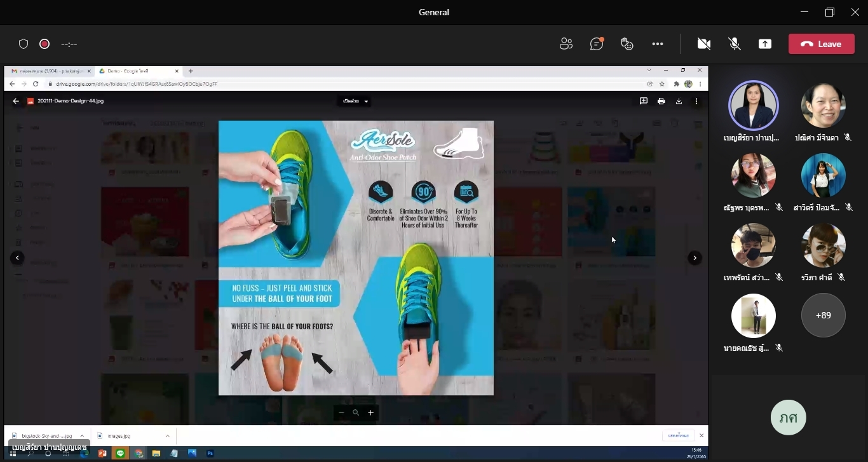This screenshot has height=462, width=868.
Task: Click the ภศ initials avatar
Action: click(788, 418)
